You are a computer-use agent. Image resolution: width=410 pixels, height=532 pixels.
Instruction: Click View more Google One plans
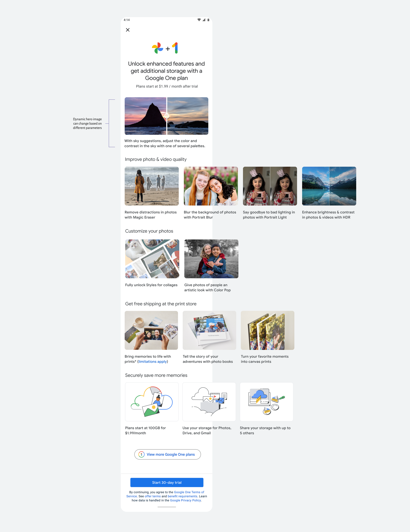pos(167,454)
